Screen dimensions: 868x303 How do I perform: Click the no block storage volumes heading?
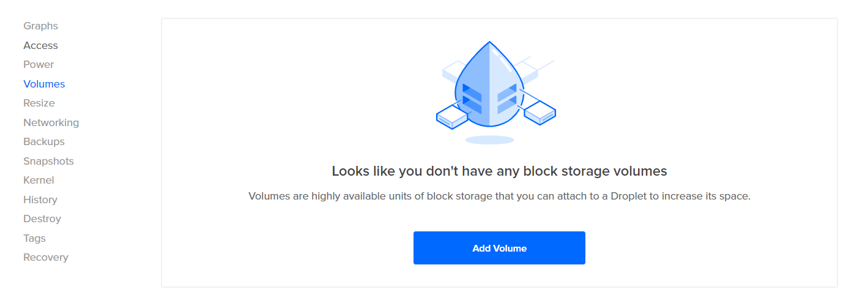click(x=499, y=171)
